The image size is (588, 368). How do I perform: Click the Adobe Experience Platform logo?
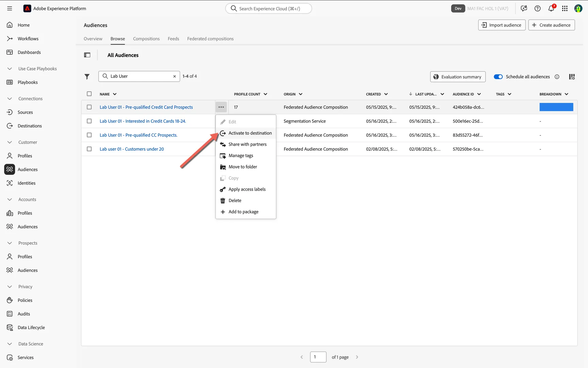pos(27,9)
